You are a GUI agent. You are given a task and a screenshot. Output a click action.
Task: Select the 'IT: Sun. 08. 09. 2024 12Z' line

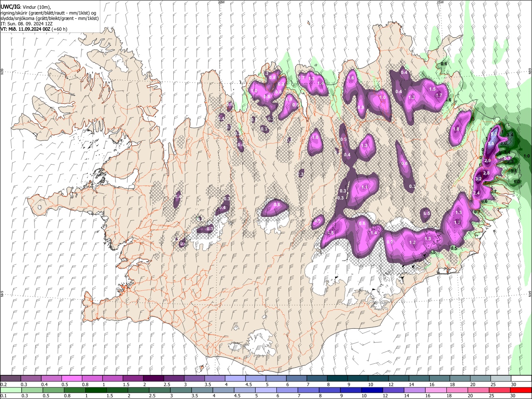pyautogui.click(x=27, y=24)
